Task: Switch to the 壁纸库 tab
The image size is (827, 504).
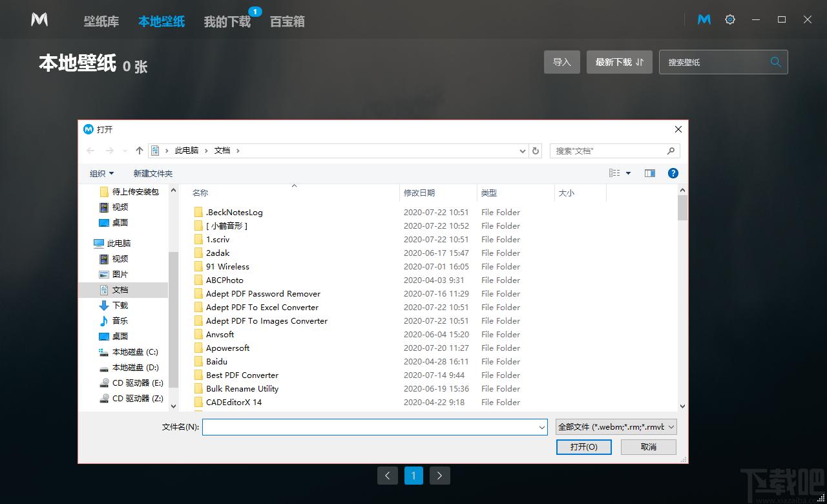Action: click(x=101, y=21)
